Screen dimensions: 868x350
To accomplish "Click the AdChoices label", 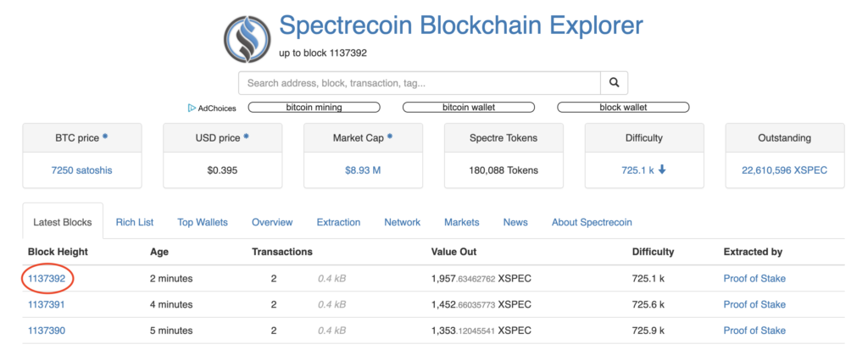I will [217, 108].
